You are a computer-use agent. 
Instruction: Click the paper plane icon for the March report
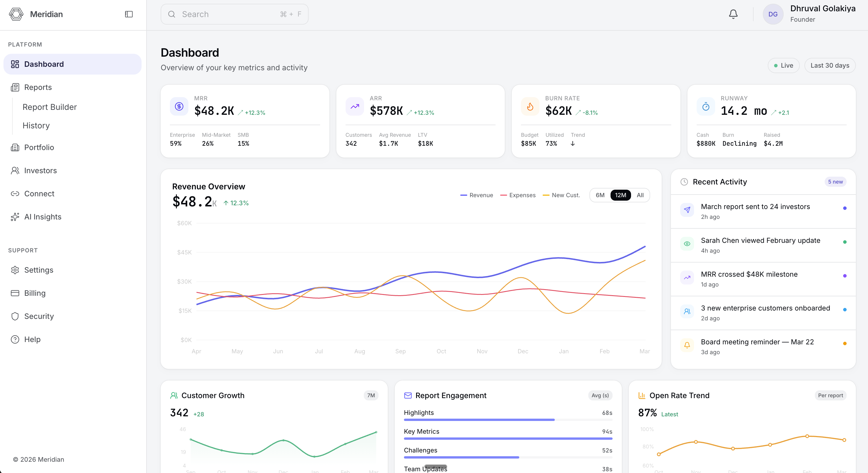click(687, 210)
